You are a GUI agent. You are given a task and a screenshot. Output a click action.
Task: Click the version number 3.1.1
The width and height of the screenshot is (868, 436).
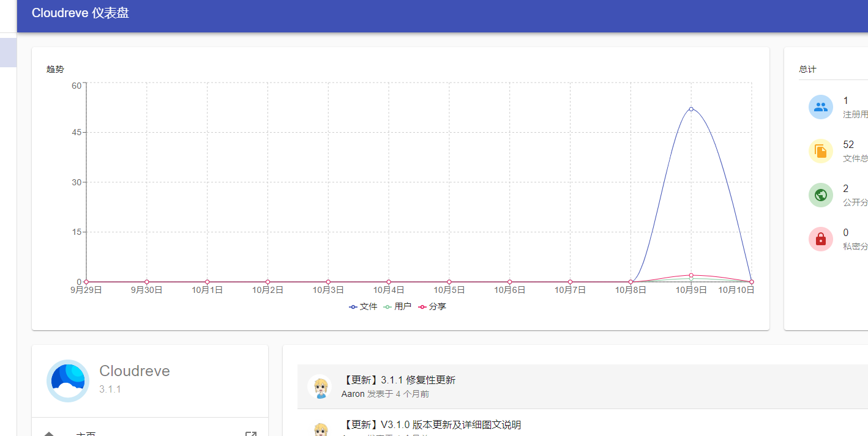[x=110, y=390]
